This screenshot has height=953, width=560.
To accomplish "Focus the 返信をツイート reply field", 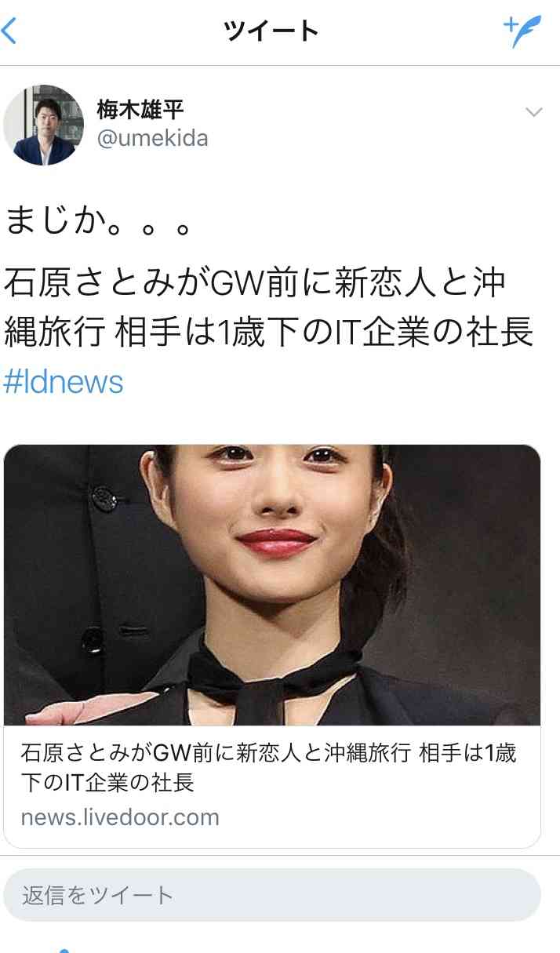I will 272,895.
